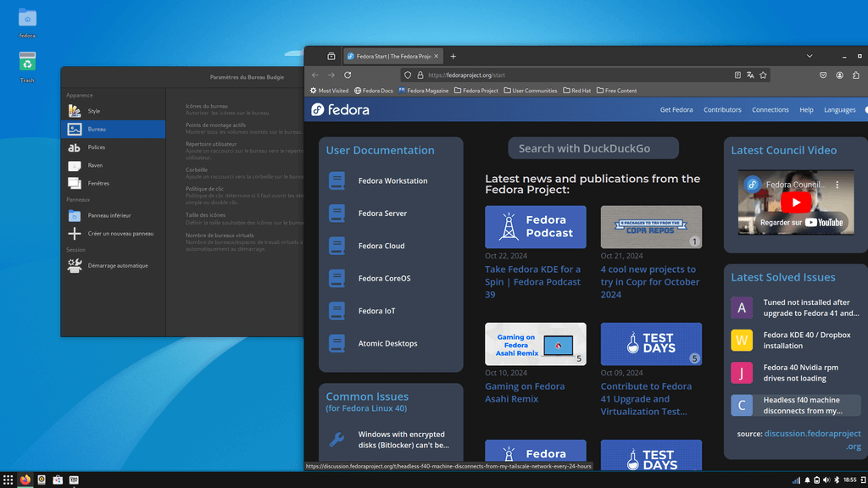The height and width of the screenshot is (488, 868).
Task: Click the Firefox icon in the taskbar
Action: pyautogui.click(x=25, y=480)
